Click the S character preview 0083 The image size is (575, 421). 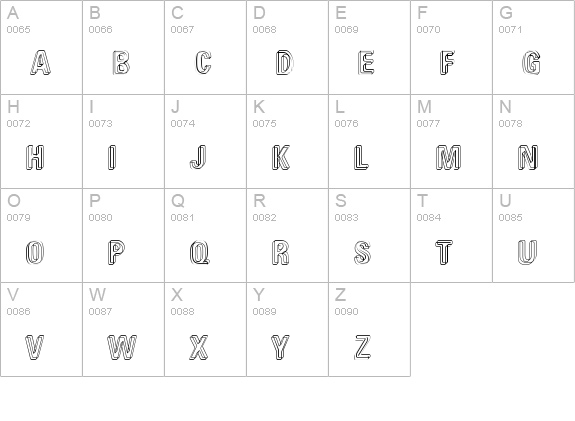(x=362, y=252)
